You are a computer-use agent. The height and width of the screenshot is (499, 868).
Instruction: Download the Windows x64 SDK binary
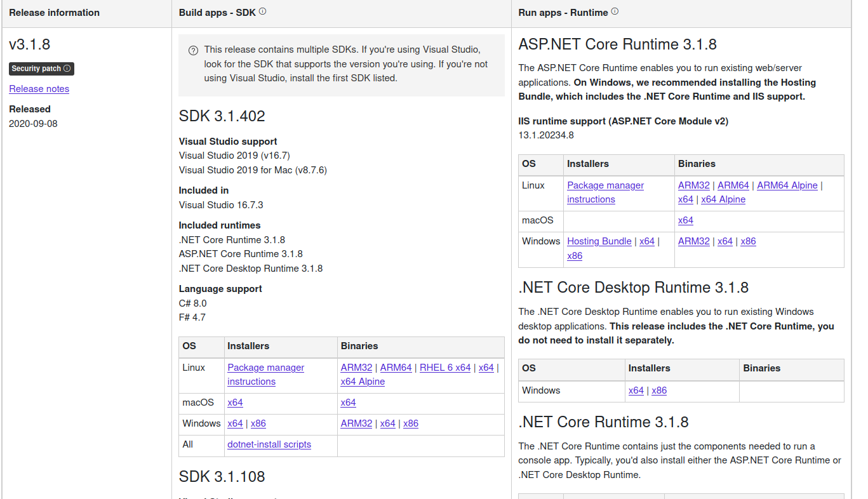[387, 423]
